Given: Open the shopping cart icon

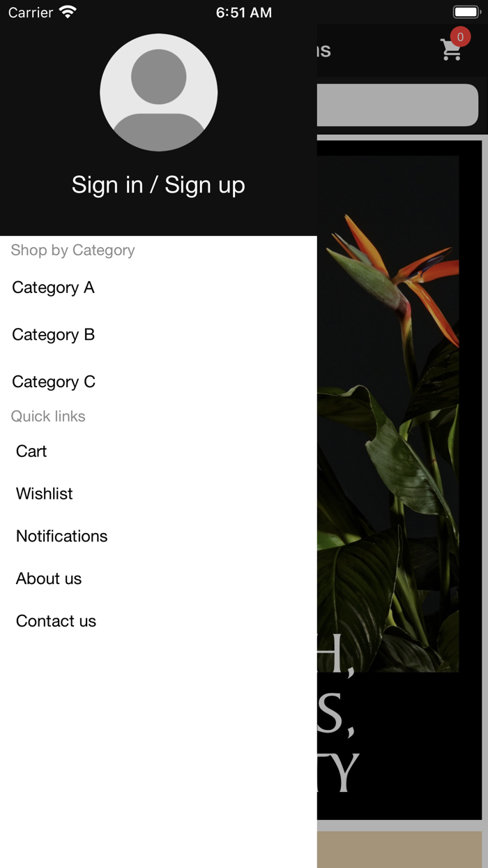Looking at the screenshot, I should 451,50.
